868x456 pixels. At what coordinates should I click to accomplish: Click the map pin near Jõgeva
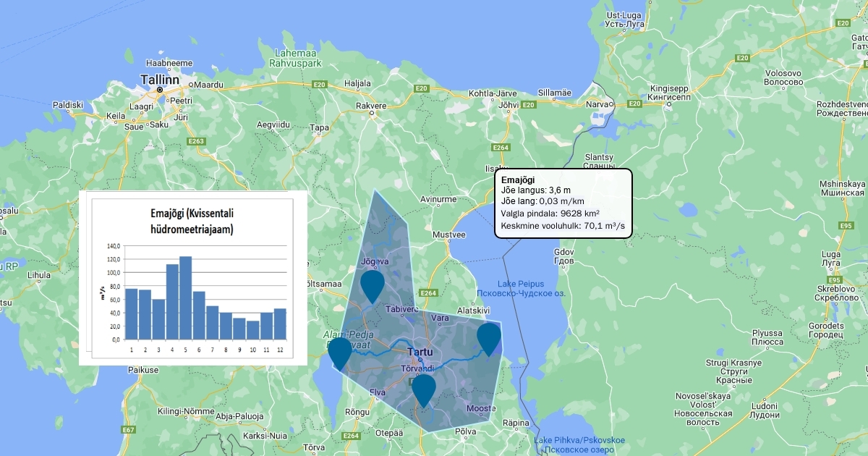click(372, 284)
